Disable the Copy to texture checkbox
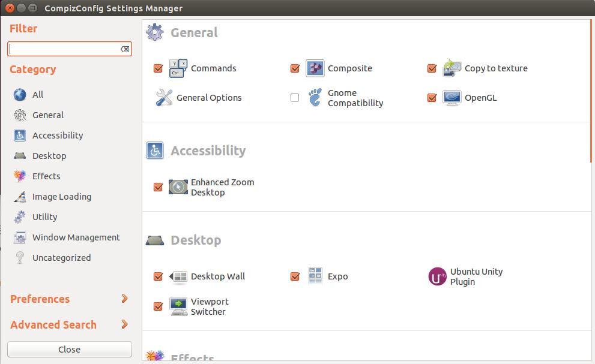This screenshot has width=595, height=364. tap(432, 68)
